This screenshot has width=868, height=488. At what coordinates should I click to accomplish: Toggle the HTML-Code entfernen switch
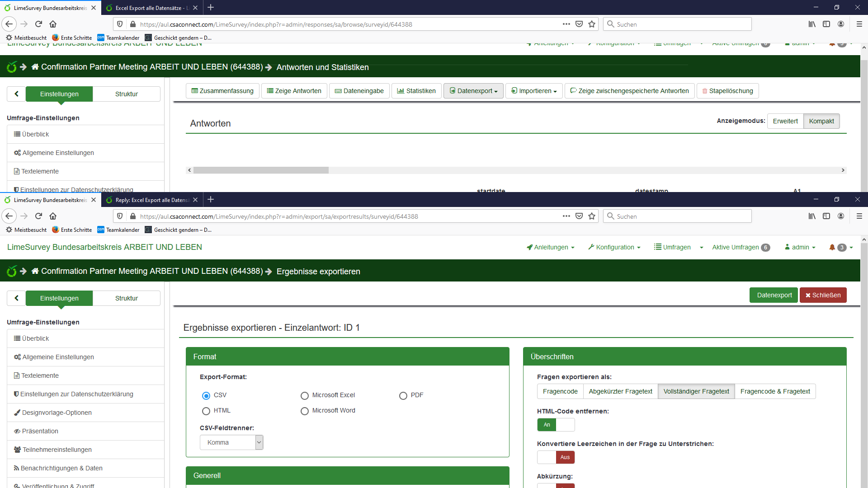click(556, 425)
